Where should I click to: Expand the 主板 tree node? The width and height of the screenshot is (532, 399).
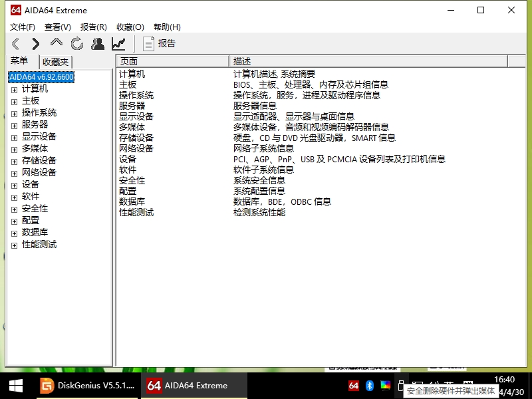(x=14, y=102)
